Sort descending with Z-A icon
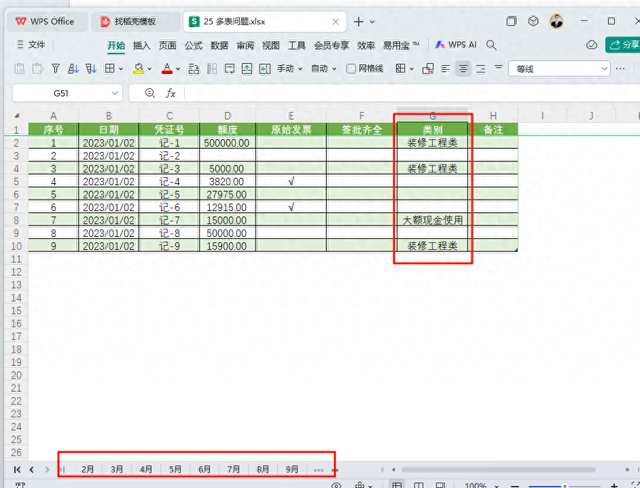 click(91, 69)
